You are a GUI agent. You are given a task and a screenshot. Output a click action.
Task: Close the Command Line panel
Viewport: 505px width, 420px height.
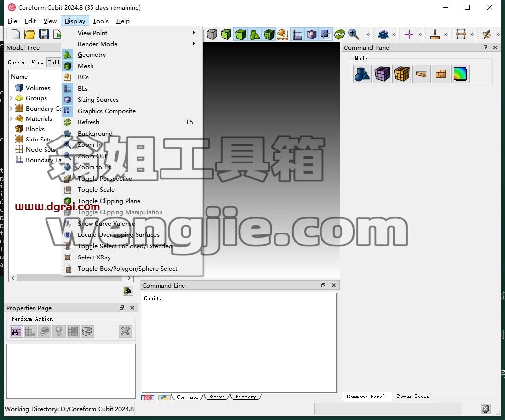pos(334,285)
